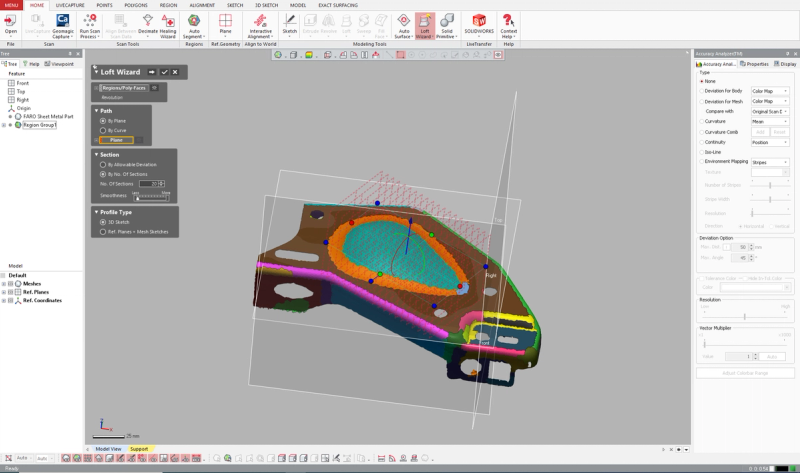
Task: Click the Vector Multiplier slider
Action: tap(745, 343)
